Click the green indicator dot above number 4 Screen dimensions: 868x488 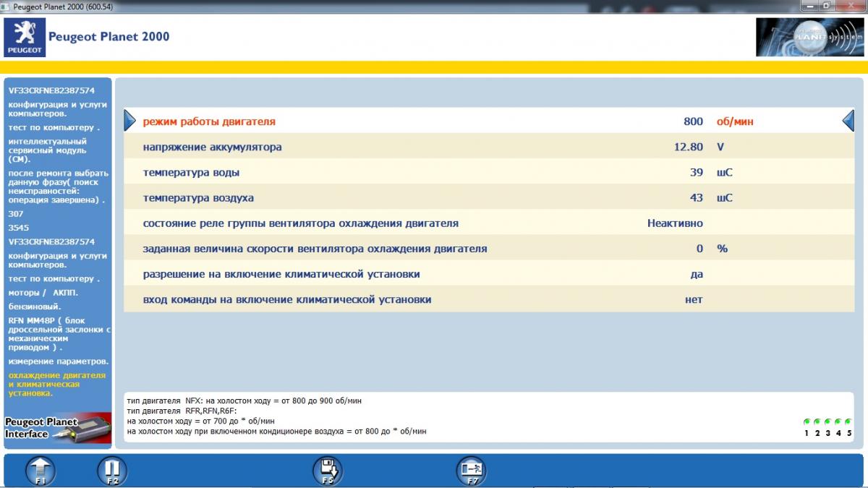pyautogui.click(x=839, y=421)
